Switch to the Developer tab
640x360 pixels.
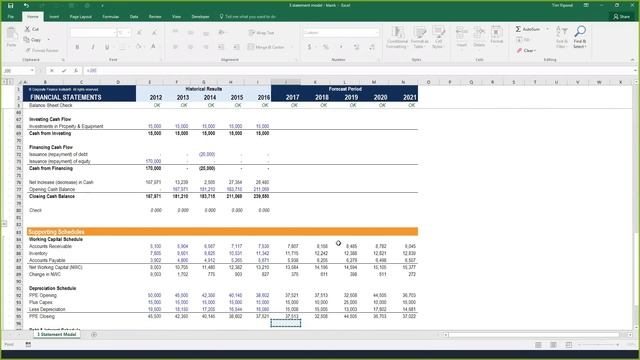pos(200,17)
